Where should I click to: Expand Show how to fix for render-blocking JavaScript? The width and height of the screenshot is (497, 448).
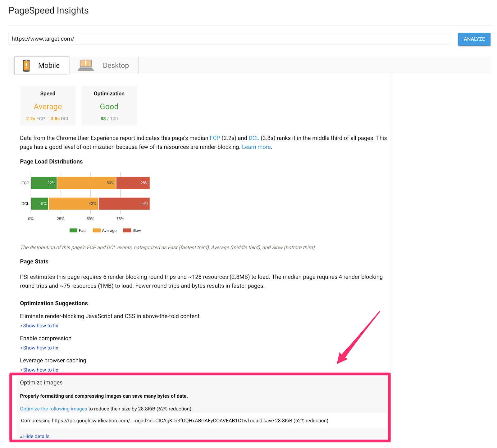[x=40, y=326]
